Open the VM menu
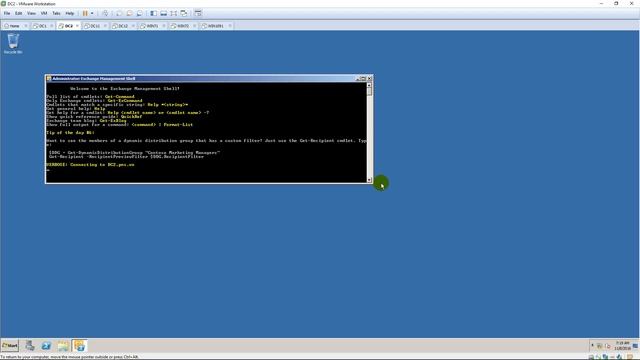The width and height of the screenshot is (640, 360). (x=44, y=13)
